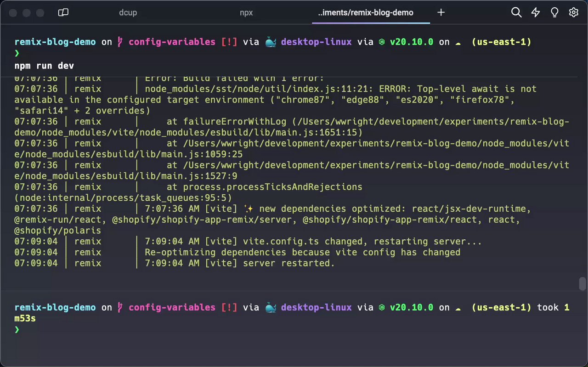Click 'failureErrorWithLog' in the stack trace
The width and height of the screenshot is (588, 367).
tap(235, 122)
